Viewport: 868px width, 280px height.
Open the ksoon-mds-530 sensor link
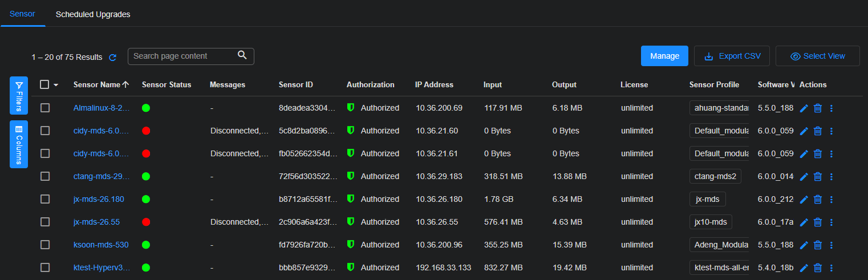coord(100,245)
